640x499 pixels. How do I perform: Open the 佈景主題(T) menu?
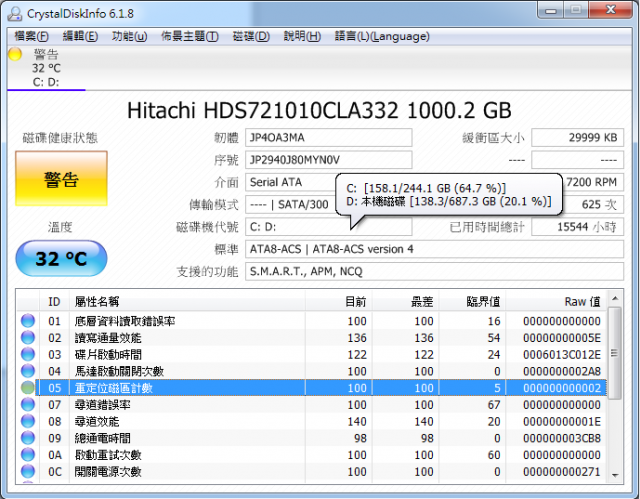pos(189,36)
